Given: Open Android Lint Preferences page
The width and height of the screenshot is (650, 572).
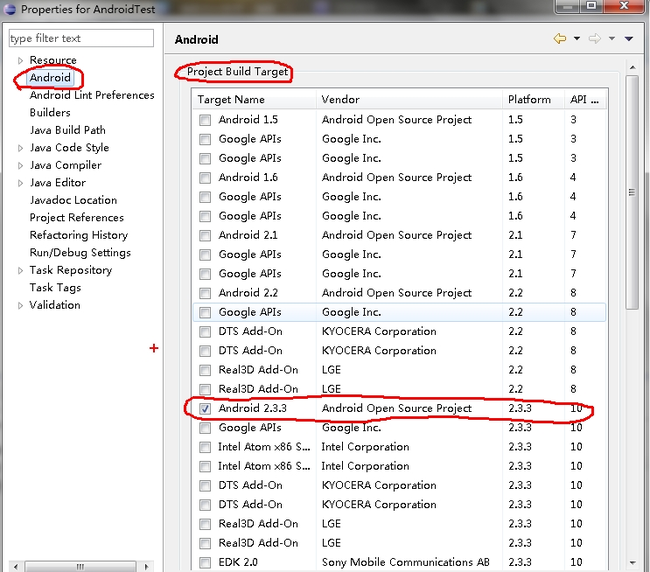Looking at the screenshot, I should point(92,95).
